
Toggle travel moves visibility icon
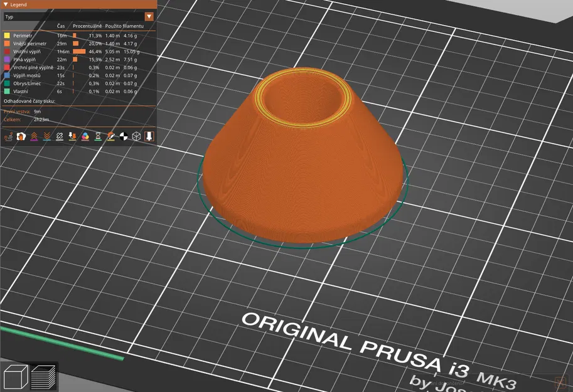click(x=8, y=137)
